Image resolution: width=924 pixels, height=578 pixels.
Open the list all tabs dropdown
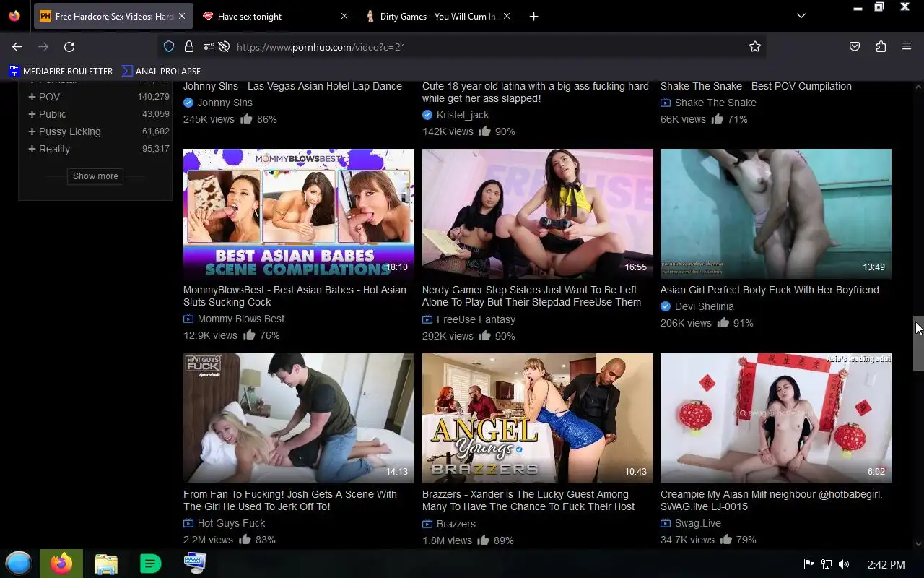point(801,16)
